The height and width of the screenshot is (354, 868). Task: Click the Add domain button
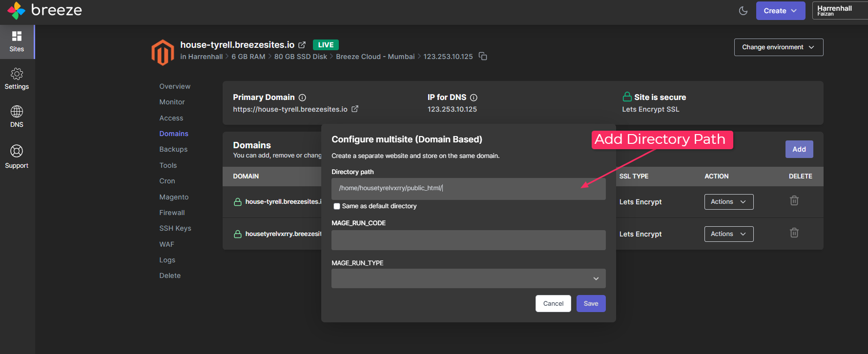tap(799, 149)
